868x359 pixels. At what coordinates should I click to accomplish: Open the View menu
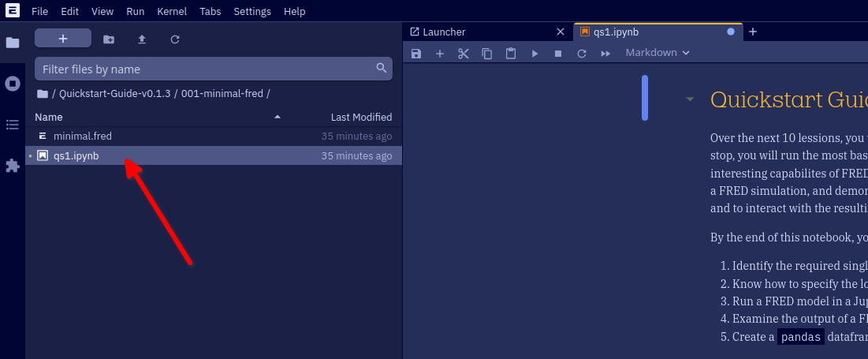pyautogui.click(x=102, y=11)
